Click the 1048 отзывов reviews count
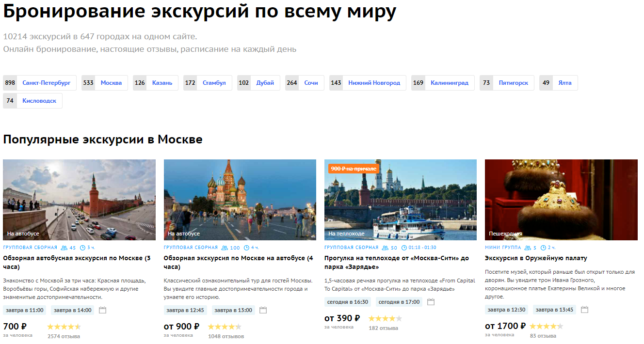 pyautogui.click(x=226, y=336)
